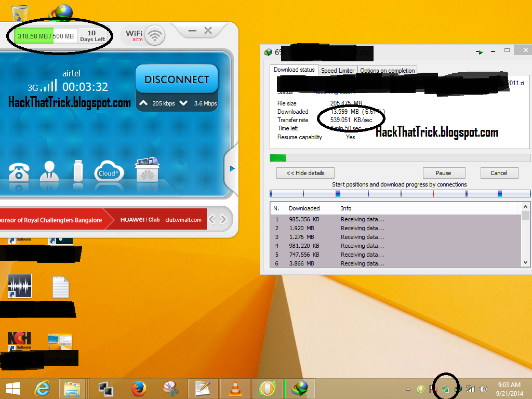Expand the airtel side panel arrow
This screenshot has height=399, width=532.
(x=232, y=168)
